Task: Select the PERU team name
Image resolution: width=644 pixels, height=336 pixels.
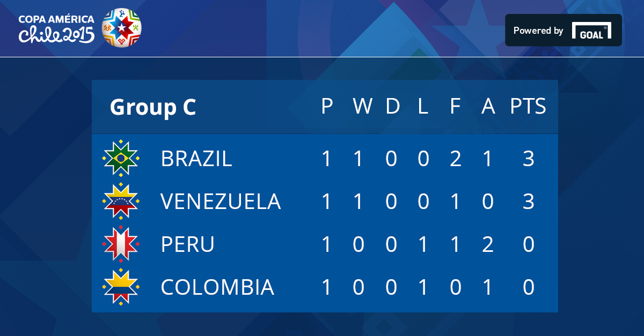Action: click(188, 244)
